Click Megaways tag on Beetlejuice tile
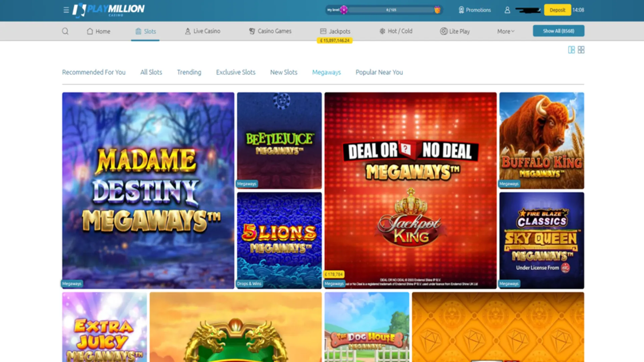The width and height of the screenshot is (644, 362). click(x=247, y=184)
